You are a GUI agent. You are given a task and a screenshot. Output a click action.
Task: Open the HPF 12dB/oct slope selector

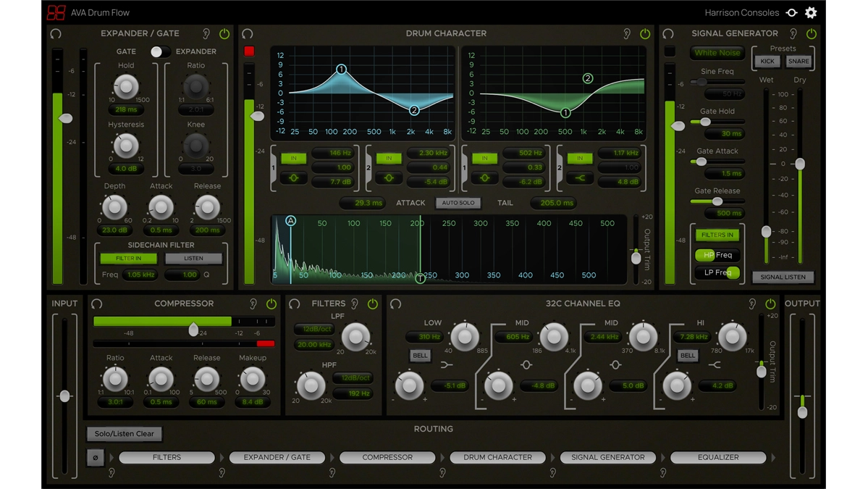click(355, 377)
